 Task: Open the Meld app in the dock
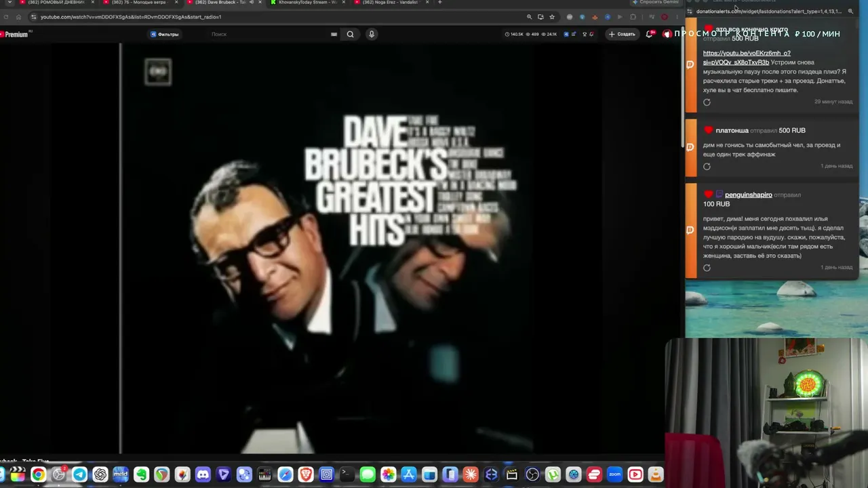coord(121,474)
